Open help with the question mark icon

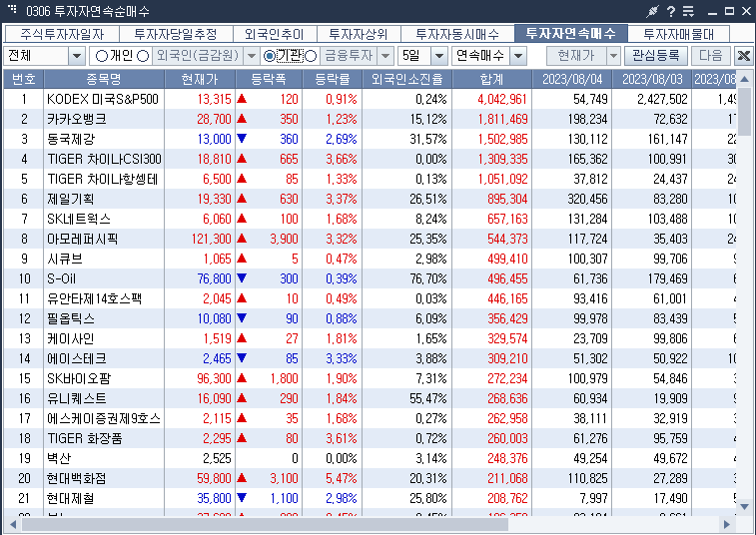coord(671,11)
